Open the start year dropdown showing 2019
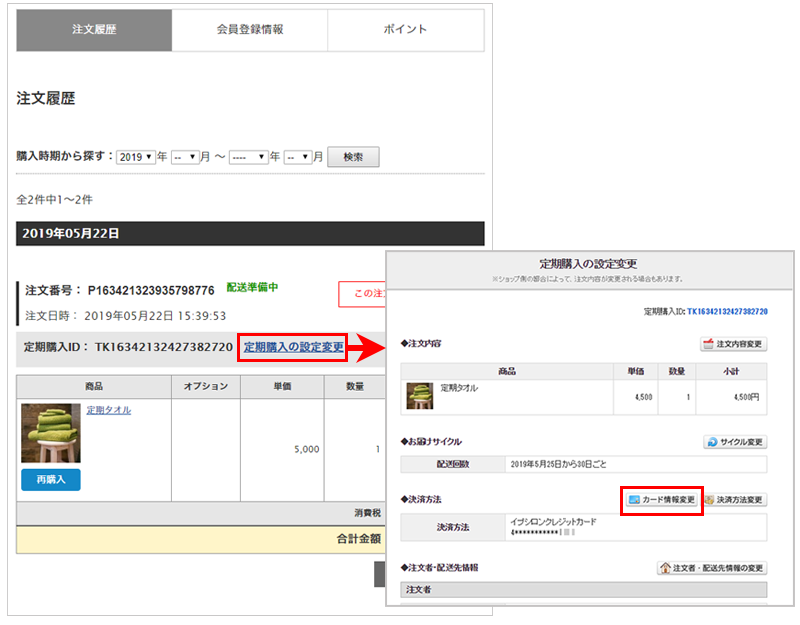800x625 pixels. [x=136, y=157]
